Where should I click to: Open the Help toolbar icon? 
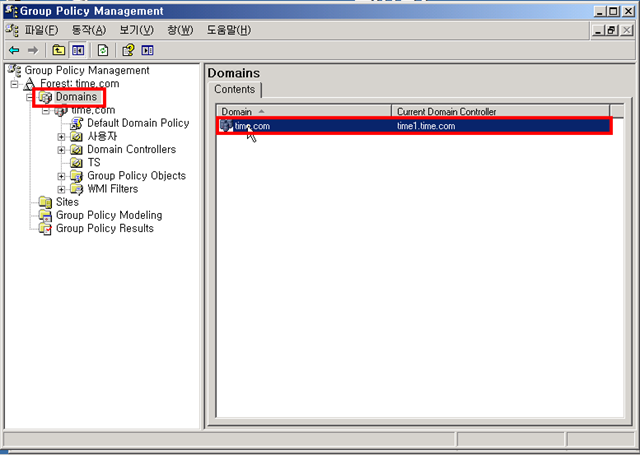128,50
